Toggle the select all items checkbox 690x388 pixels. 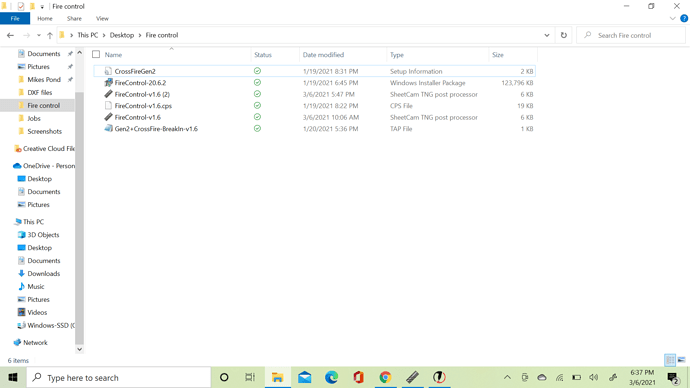(96, 54)
